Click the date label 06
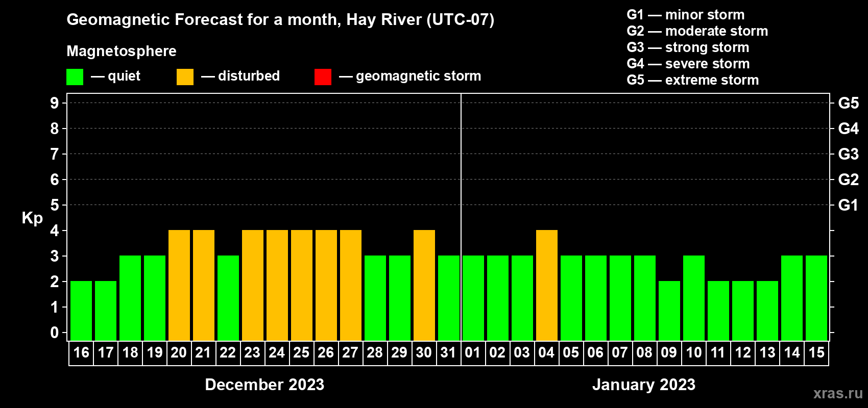This screenshot has width=868, height=408. 595,352
